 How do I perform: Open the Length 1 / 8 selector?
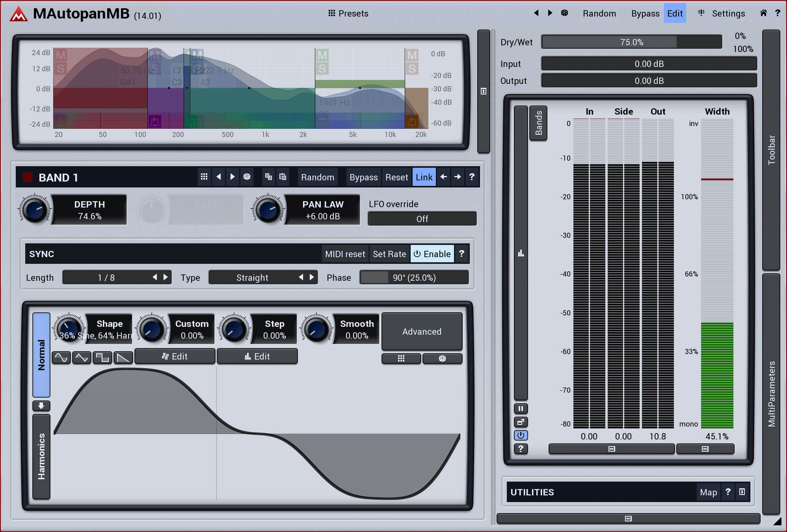tap(117, 277)
